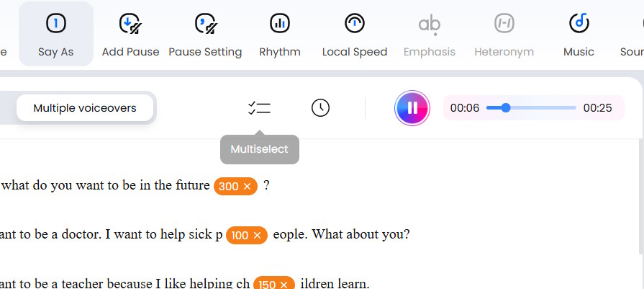This screenshot has height=289, width=644.
Task: Click the audio progress slider handle
Action: point(506,108)
